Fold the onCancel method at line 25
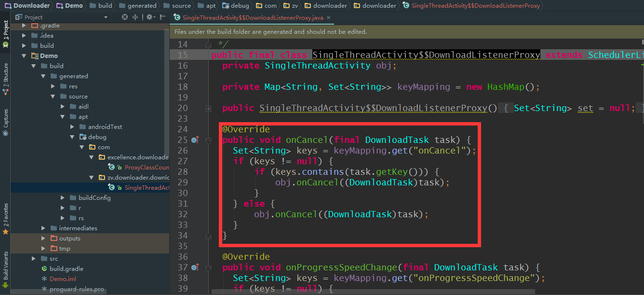Viewport: 644px width, 295px height. [x=209, y=140]
